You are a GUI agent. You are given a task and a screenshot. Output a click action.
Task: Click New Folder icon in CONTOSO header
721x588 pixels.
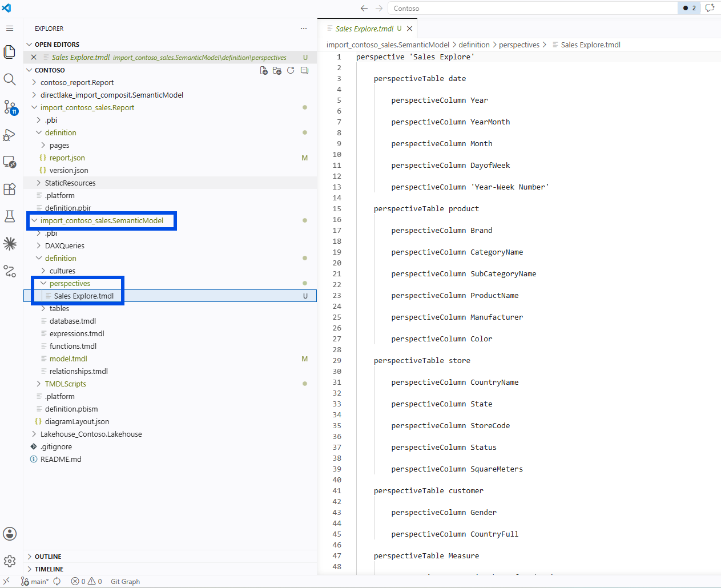click(x=277, y=70)
